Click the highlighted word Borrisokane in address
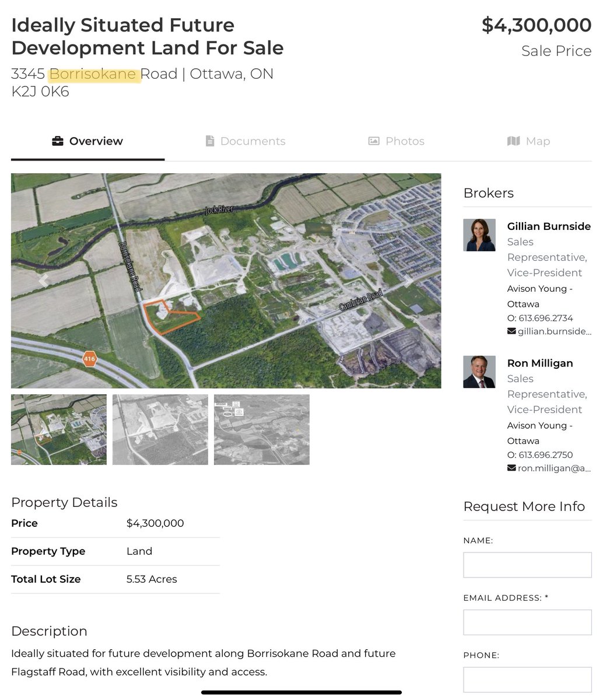 click(x=93, y=74)
